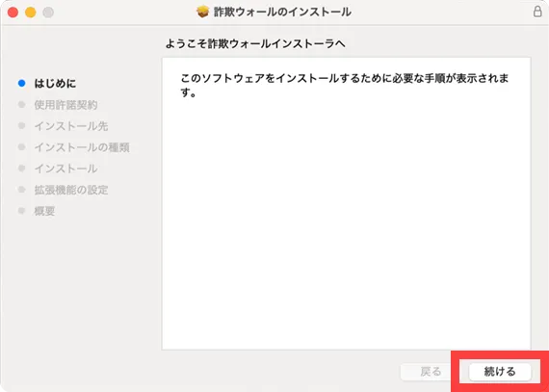This screenshot has width=549, height=392.
Task: Select the 使用許諾契約 step
Action: pos(65,105)
